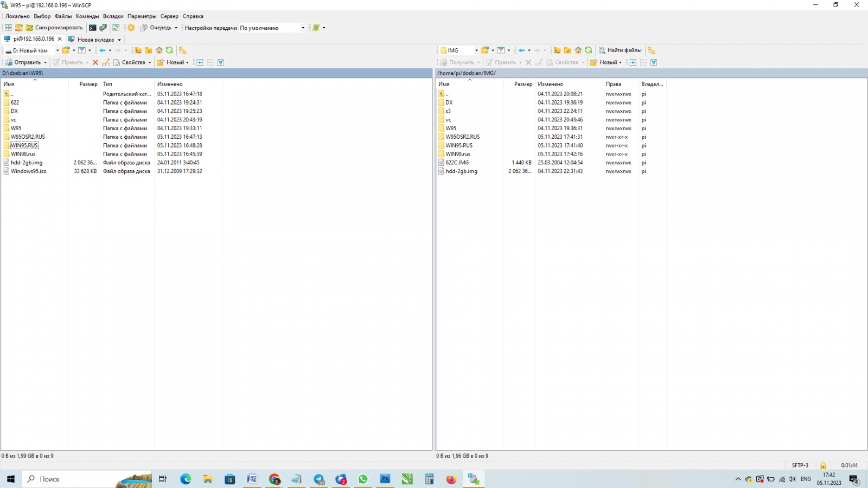
Task: Open the Windows Start menu
Action: (x=11, y=479)
